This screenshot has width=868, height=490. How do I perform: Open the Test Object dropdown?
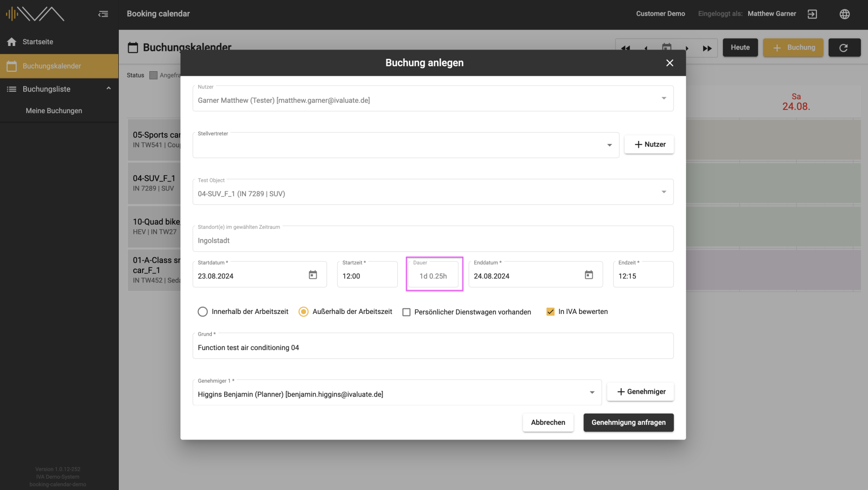pos(433,192)
